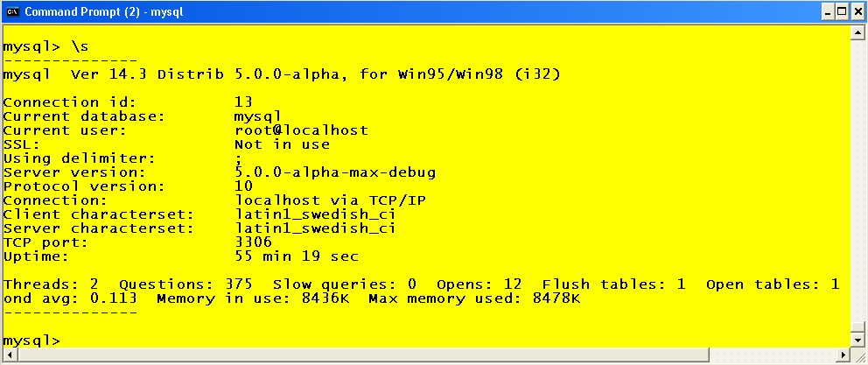Click the protocol version value '10'
Screen dimensions: 868x365
[243, 186]
